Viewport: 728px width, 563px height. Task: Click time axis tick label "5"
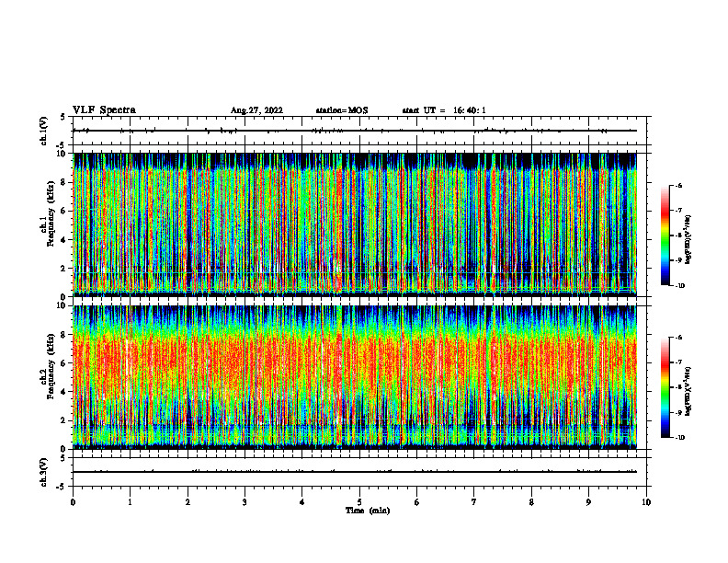[359, 502]
